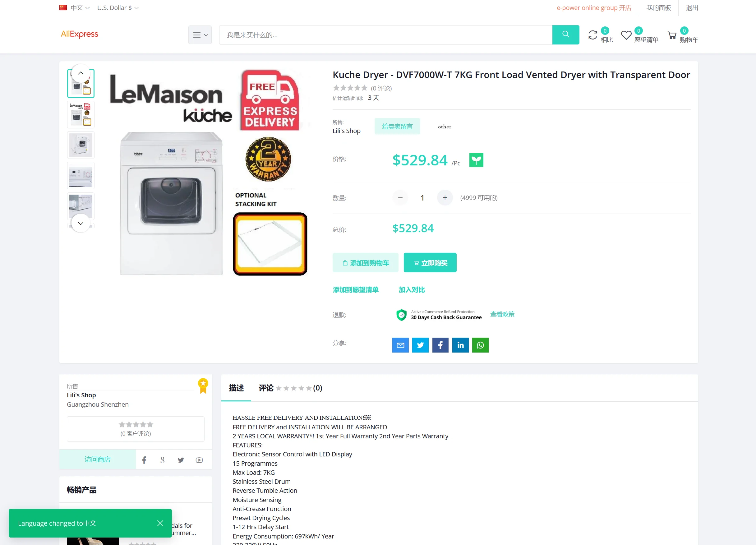Click the search magnifier button
The image size is (756, 545).
click(x=565, y=35)
